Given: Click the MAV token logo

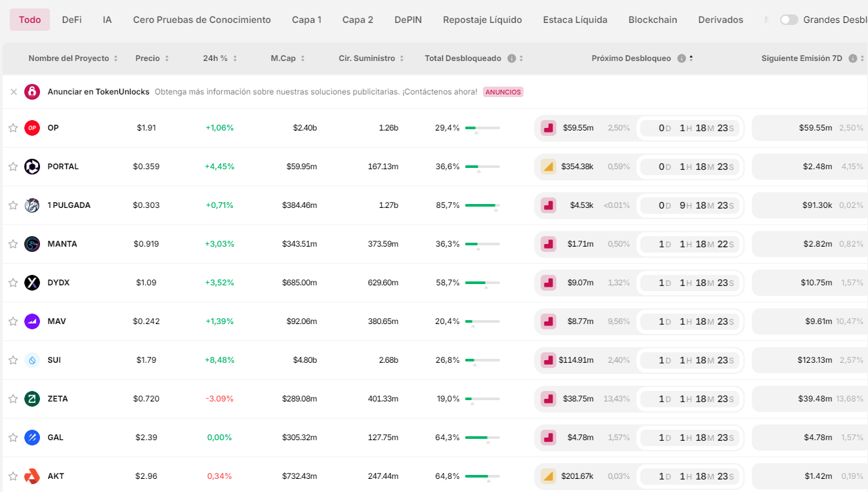Looking at the screenshot, I should tap(32, 321).
